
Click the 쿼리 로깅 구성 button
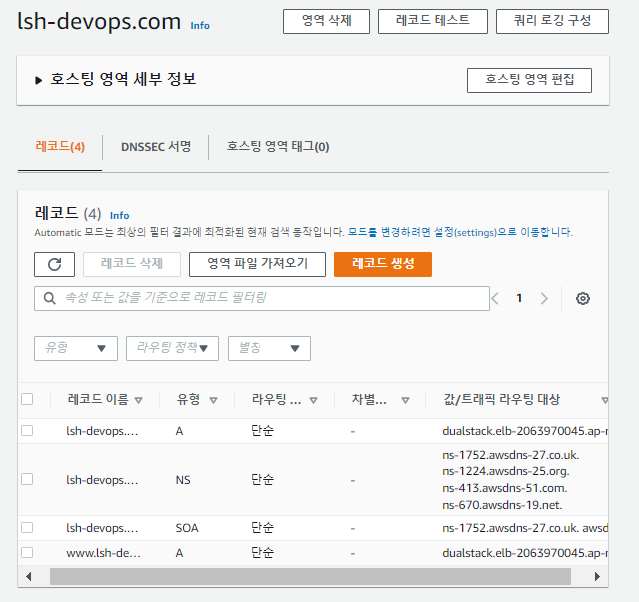[x=552, y=21]
